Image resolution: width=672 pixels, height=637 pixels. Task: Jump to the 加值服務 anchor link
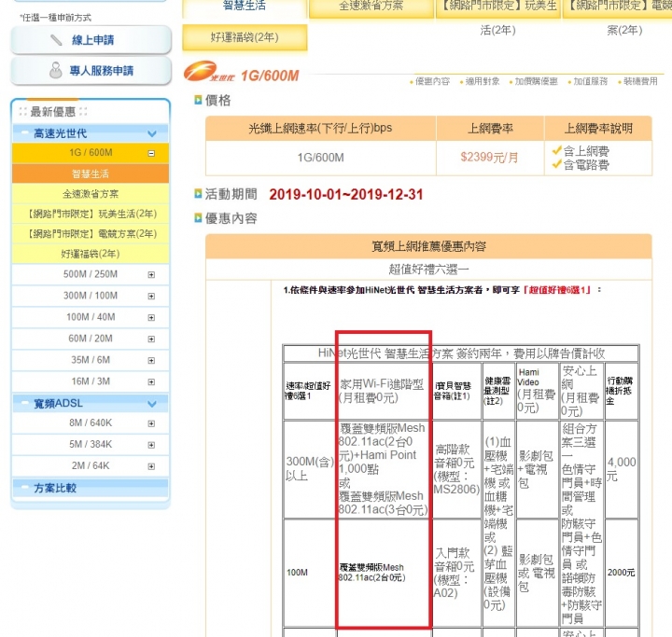pyautogui.click(x=591, y=81)
